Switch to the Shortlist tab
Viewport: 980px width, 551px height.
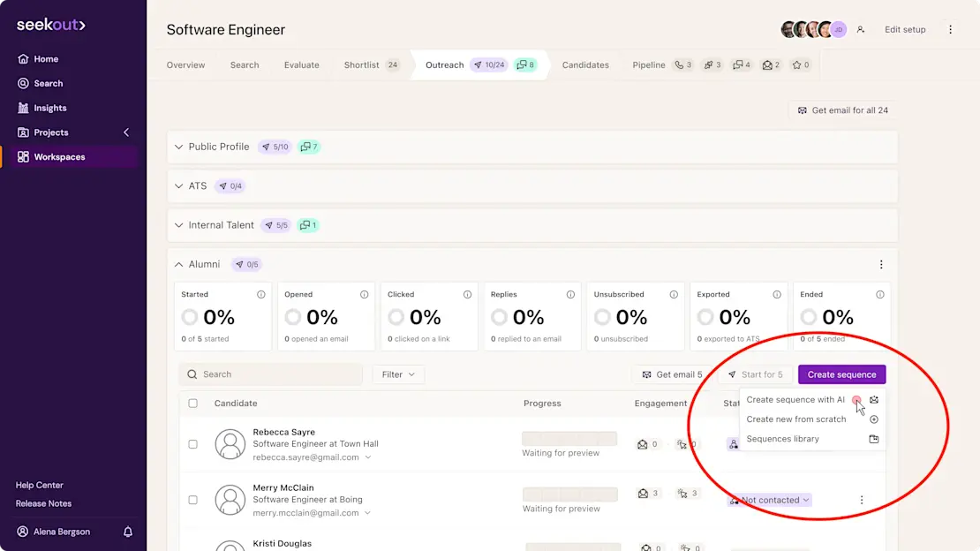(372, 65)
